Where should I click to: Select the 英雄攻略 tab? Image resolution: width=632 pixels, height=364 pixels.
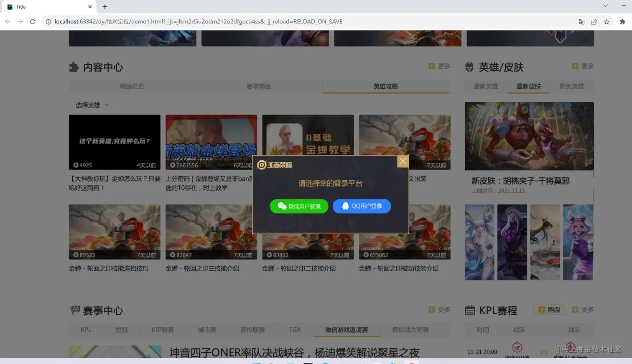tap(386, 87)
